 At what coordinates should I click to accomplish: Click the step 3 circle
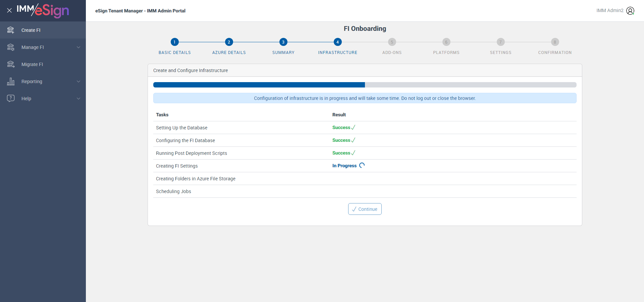283,42
